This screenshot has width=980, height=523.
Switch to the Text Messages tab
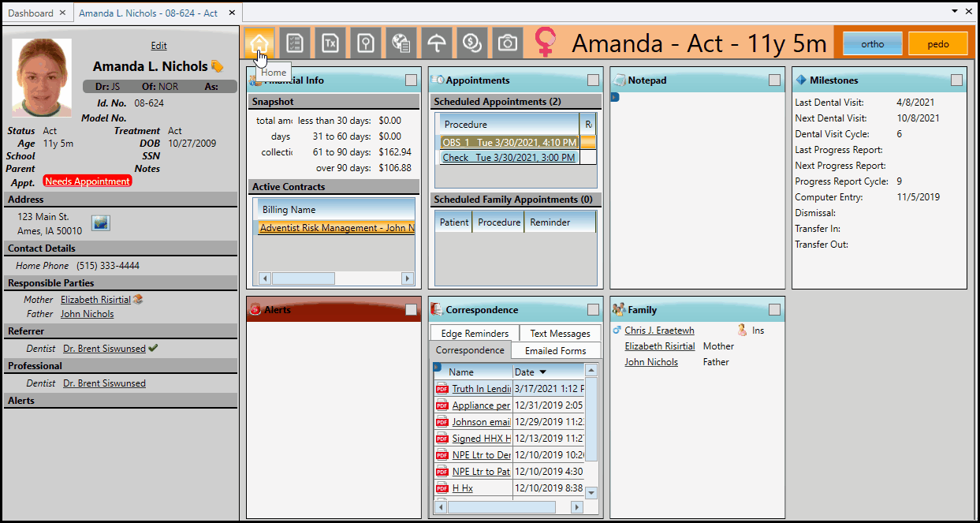(x=560, y=334)
